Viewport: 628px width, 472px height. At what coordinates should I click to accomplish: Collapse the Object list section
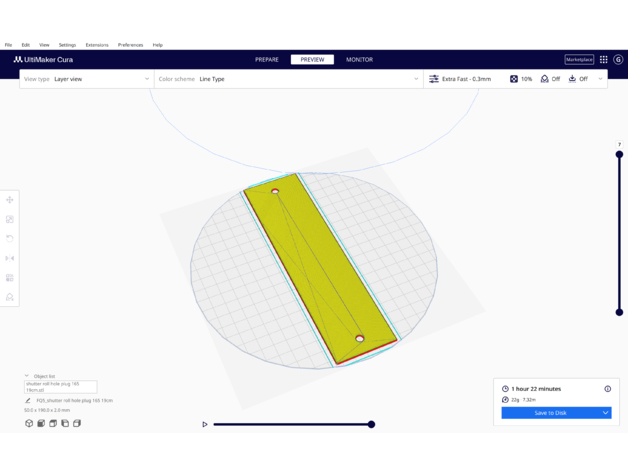click(x=27, y=376)
